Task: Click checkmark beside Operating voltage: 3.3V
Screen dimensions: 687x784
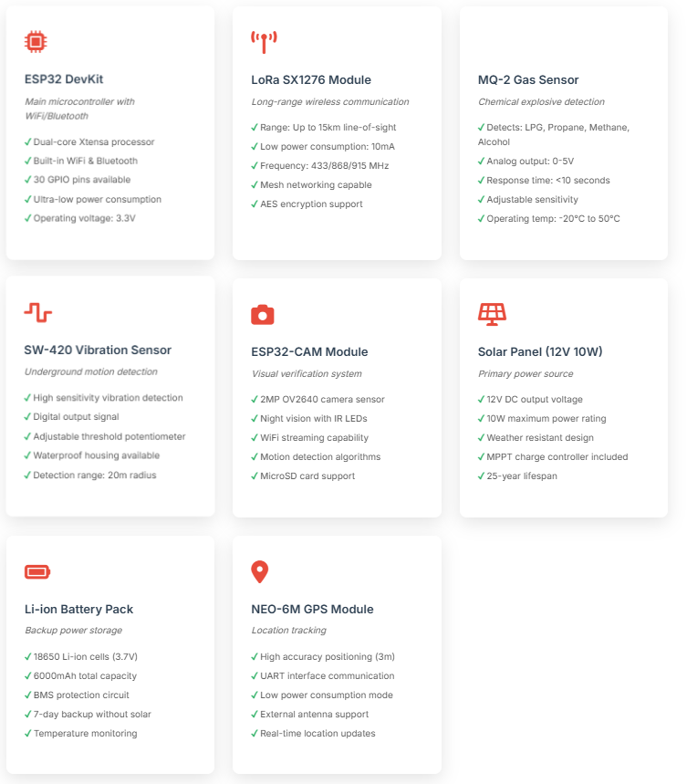Action: point(28,218)
